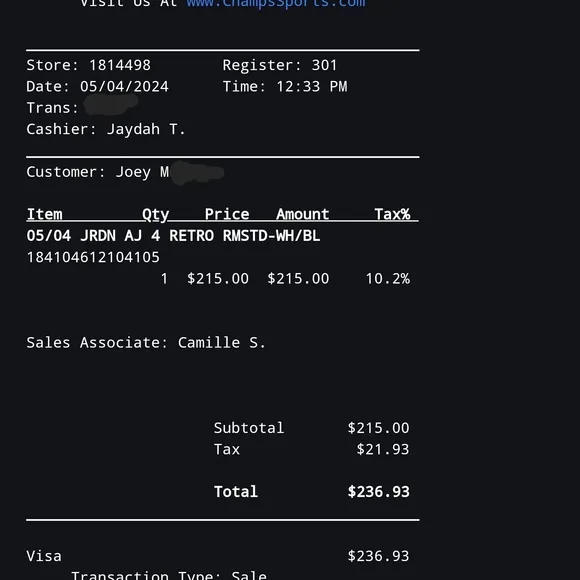Click the Tax% column header

tap(392, 215)
